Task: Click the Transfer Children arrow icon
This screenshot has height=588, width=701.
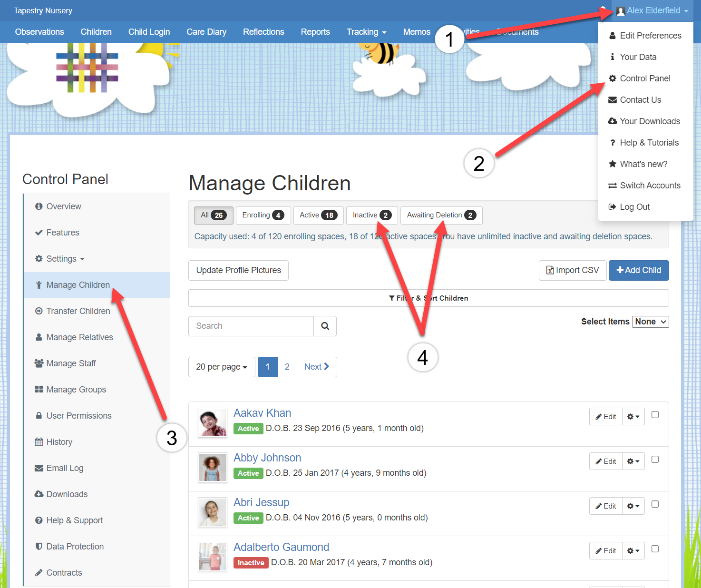Action: pyautogui.click(x=39, y=311)
